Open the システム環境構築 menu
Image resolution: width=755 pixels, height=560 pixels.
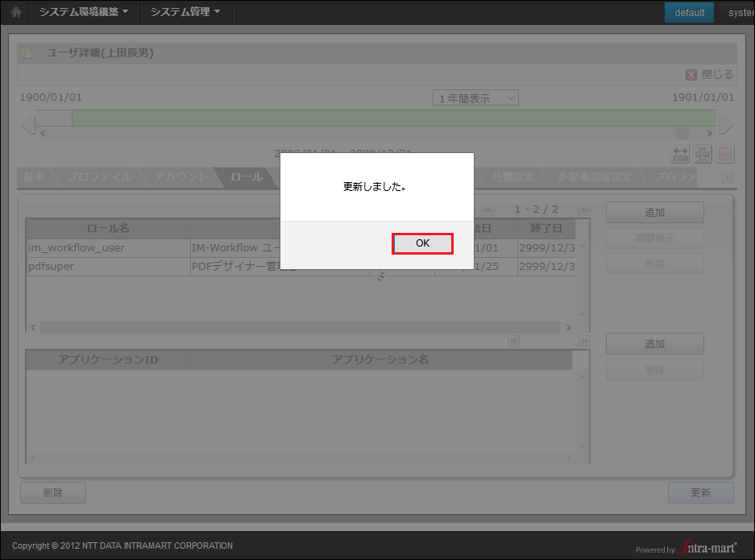point(85,12)
